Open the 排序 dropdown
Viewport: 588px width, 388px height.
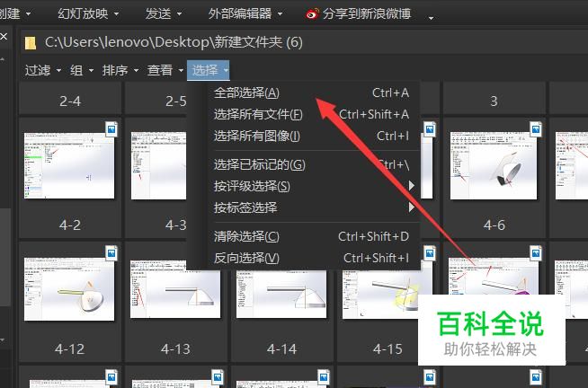(x=120, y=70)
